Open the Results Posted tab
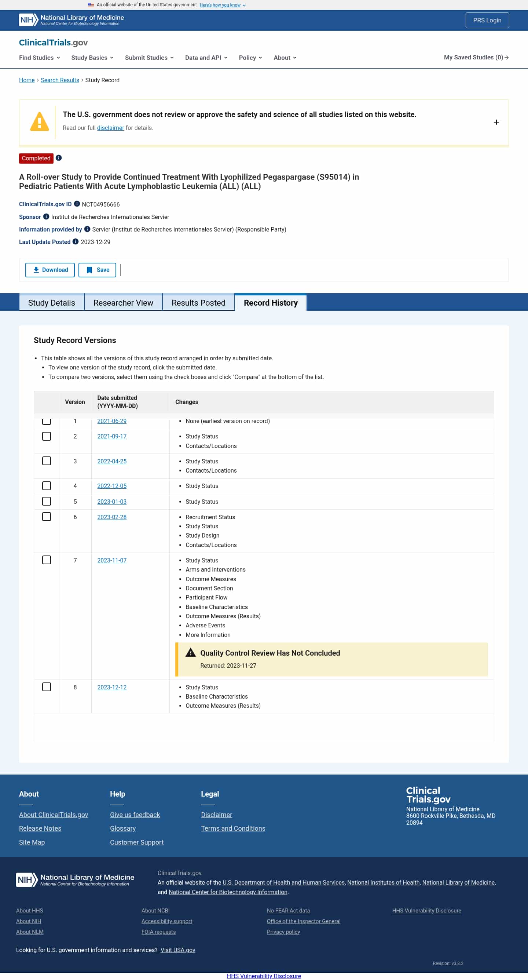Screen dimensions: 528x980 [x=198, y=303]
